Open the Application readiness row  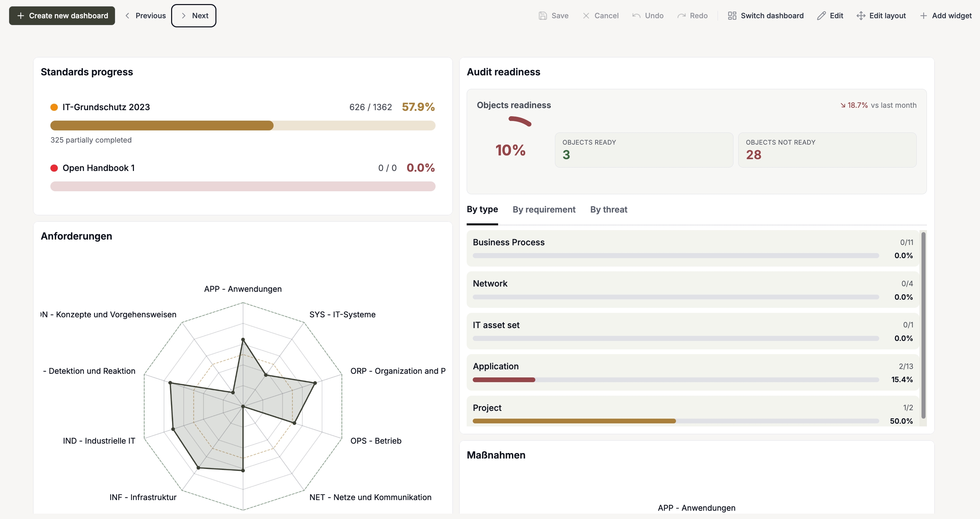(693, 373)
